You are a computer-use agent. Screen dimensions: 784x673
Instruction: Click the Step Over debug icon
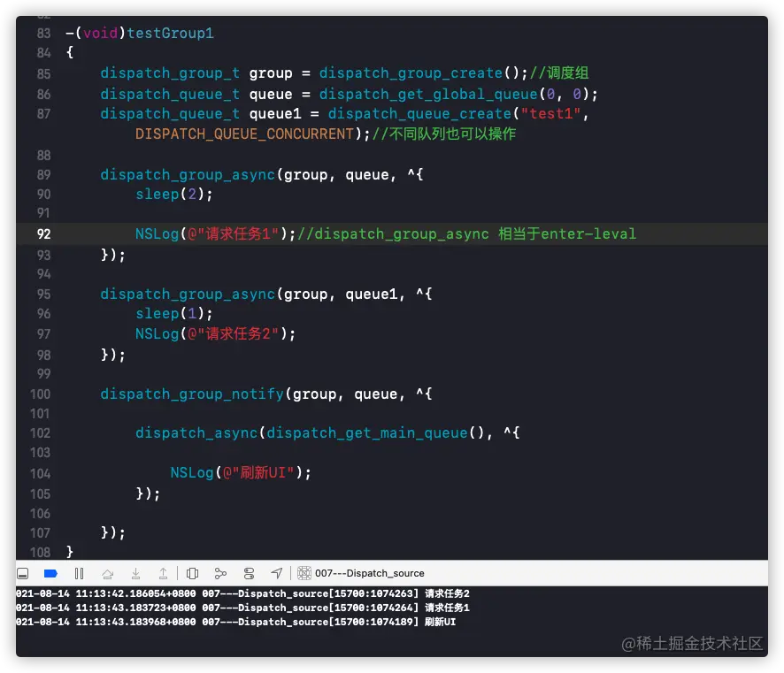pyautogui.click(x=107, y=574)
